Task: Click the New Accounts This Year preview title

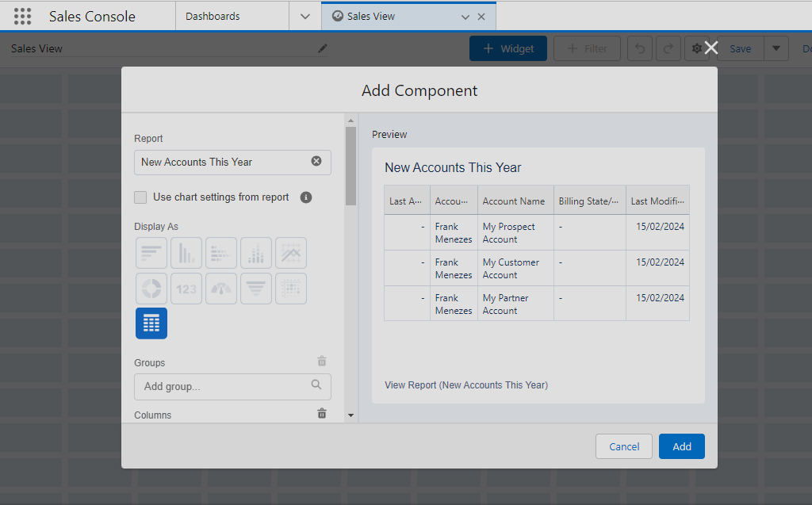Action: tap(453, 167)
